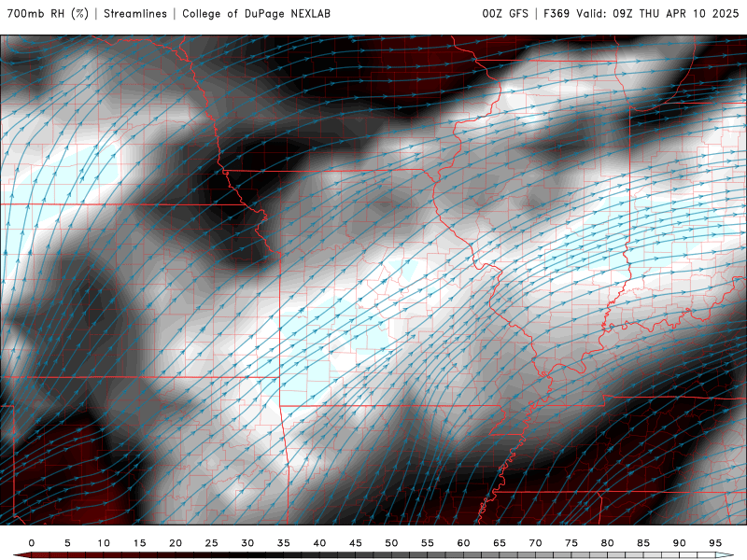This screenshot has height=560, width=747.
Task: Click the '20' tick label on the legend
Action: click(176, 543)
